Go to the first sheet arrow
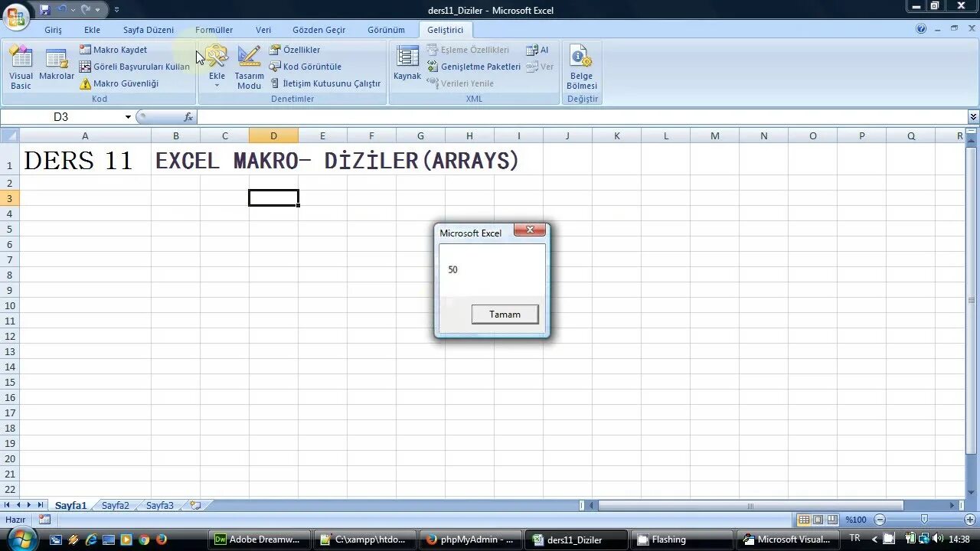 pos(7,505)
